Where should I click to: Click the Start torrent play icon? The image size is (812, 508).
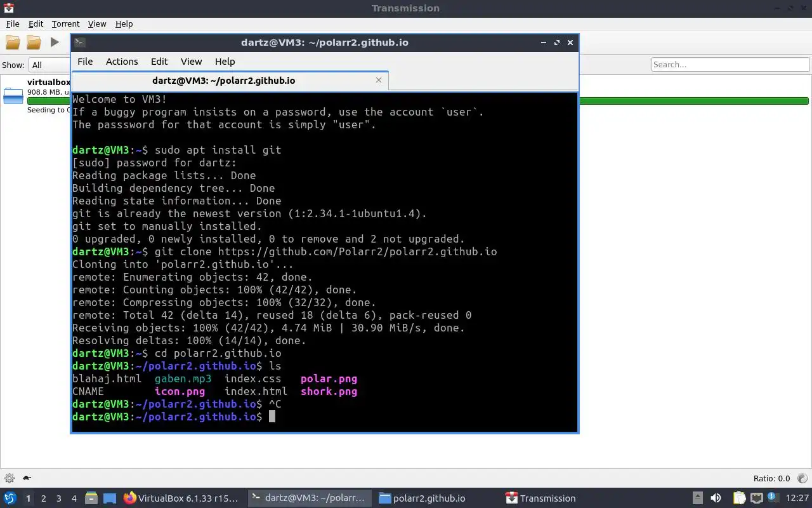55,43
